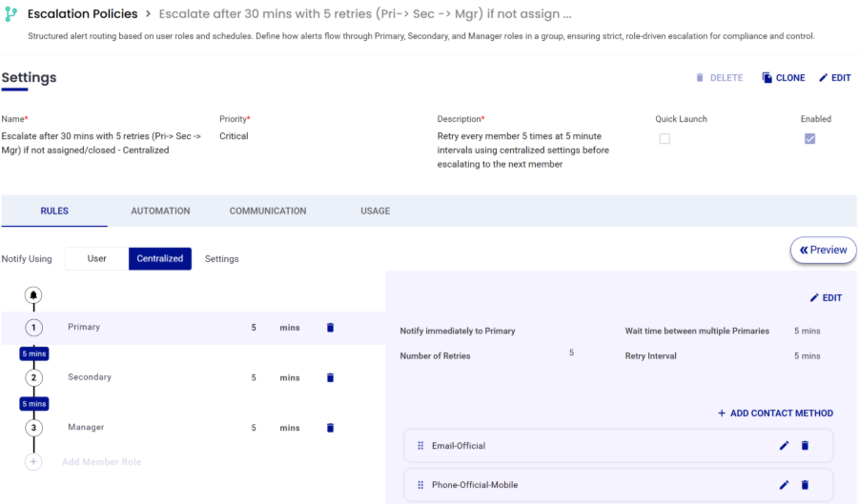Switch to the Communication tab
Viewport: 859px width, 504px height.
(x=268, y=212)
